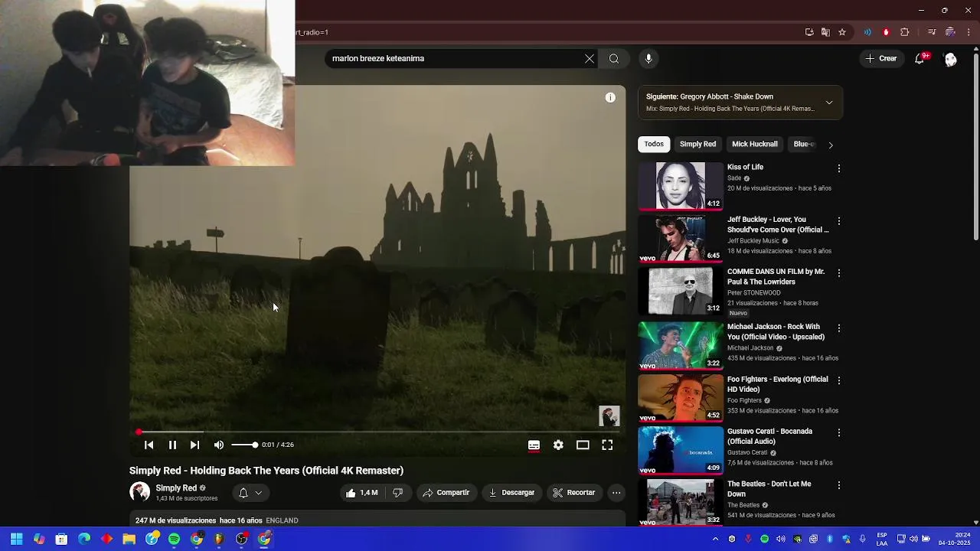980x551 pixels.
Task: Open Microsoft Edge from taskbar
Action: click(x=84, y=539)
